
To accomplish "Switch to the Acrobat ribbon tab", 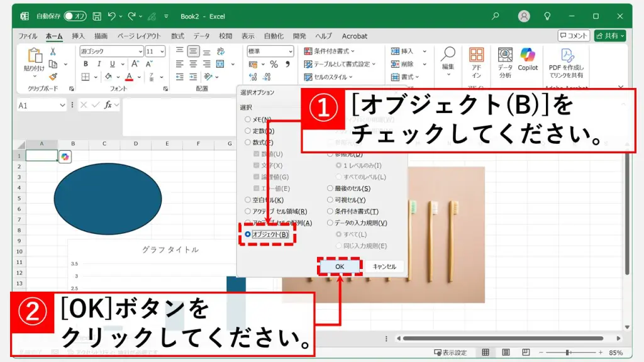I will pyautogui.click(x=355, y=36).
